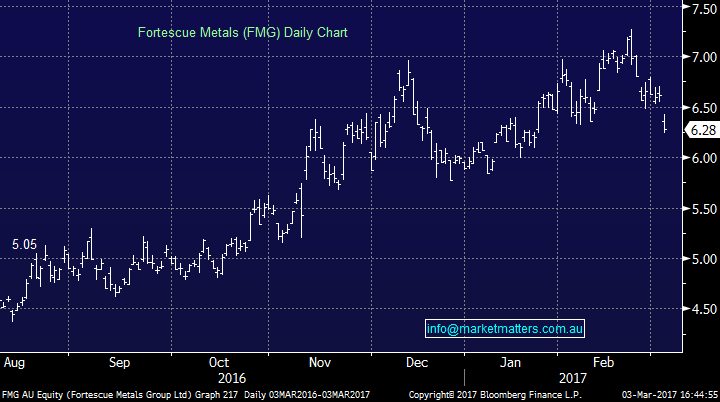The width and height of the screenshot is (720, 402).
Task: Click the 7.50 price axis label
Action: (704, 9)
